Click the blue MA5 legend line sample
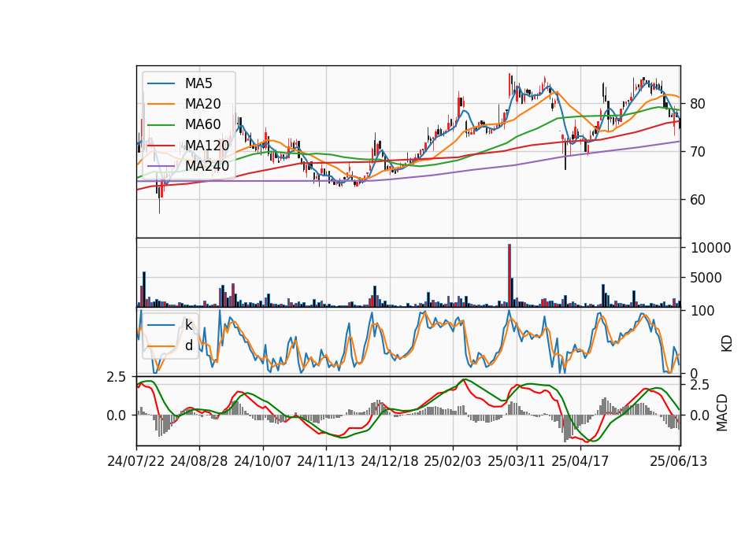 pos(161,83)
